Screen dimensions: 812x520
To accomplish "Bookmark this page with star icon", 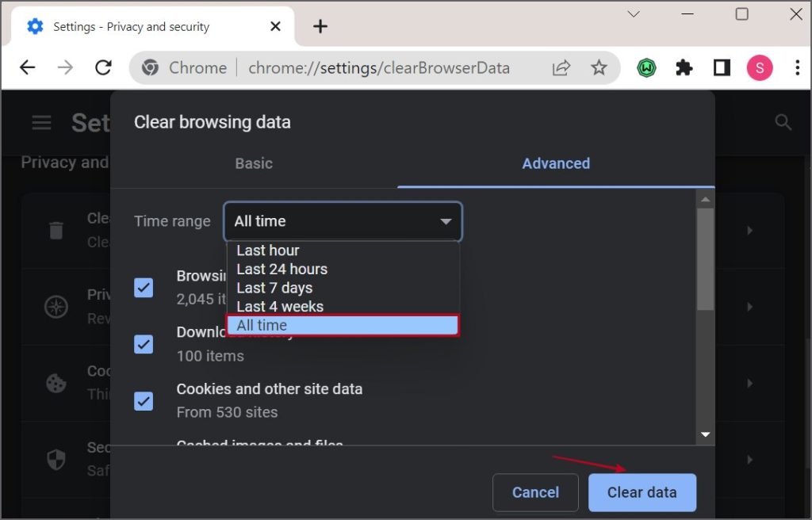I will point(599,68).
